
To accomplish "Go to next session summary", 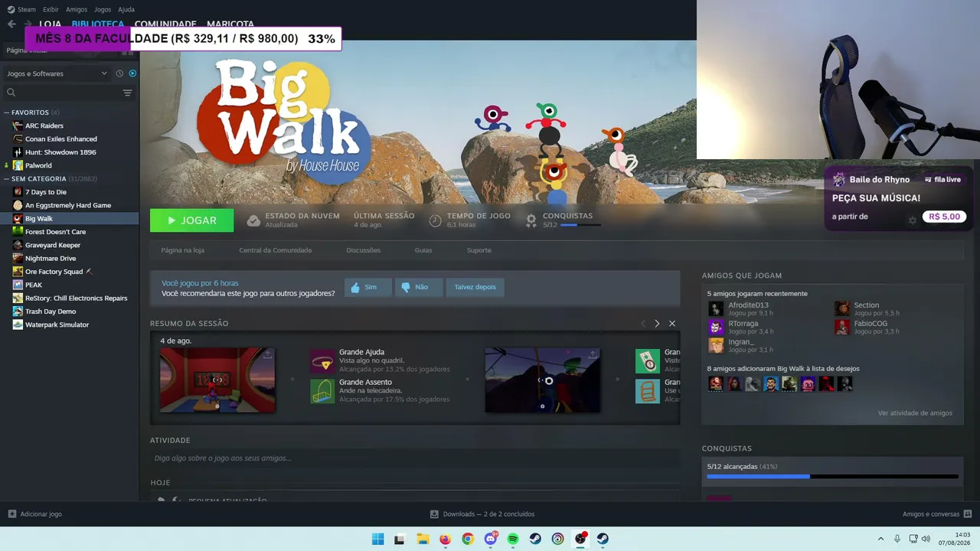I will [x=657, y=324].
